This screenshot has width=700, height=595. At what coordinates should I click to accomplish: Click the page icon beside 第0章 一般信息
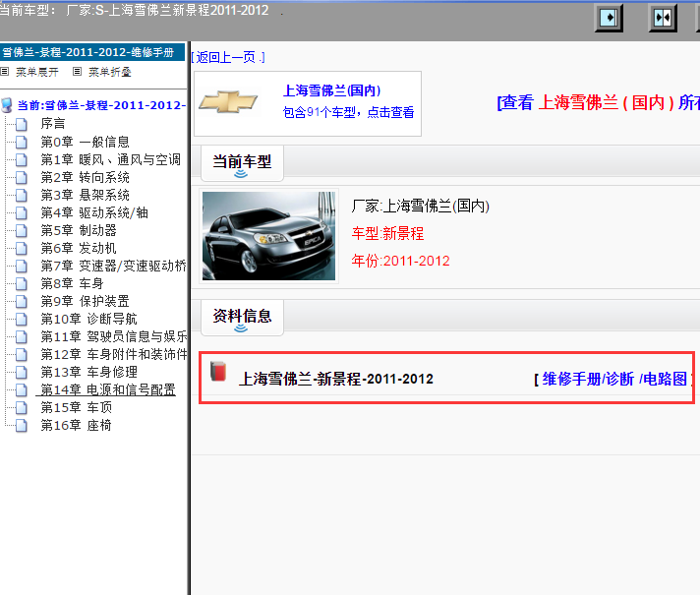pyautogui.click(x=21, y=142)
